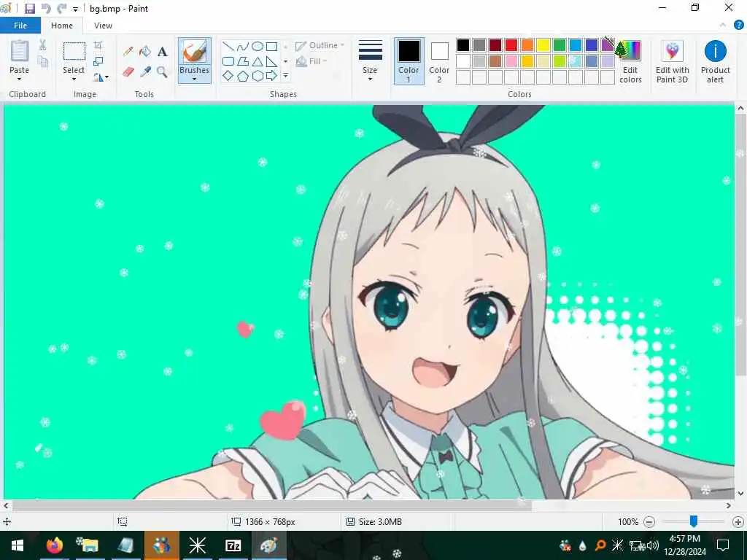Open Paint Help question mark icon
Image resolution: width=747 pixels, height=560 pixels.
[x=738, y=26]
